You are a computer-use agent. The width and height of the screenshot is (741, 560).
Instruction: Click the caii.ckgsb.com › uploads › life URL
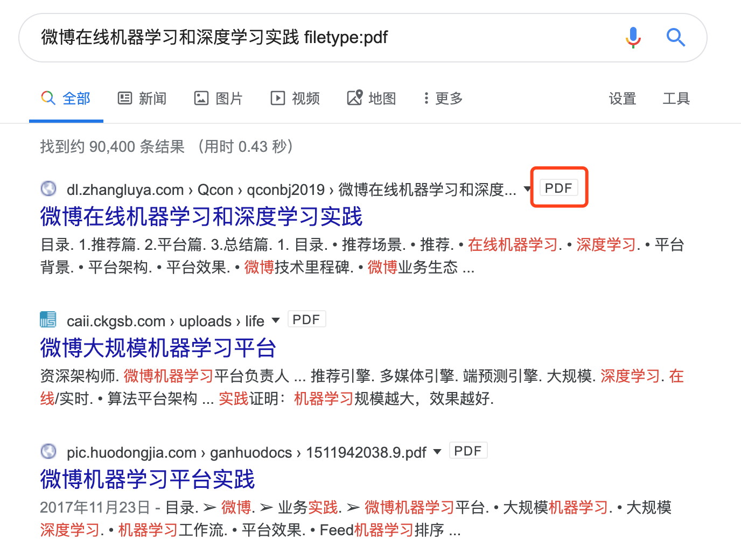point(165,321)
